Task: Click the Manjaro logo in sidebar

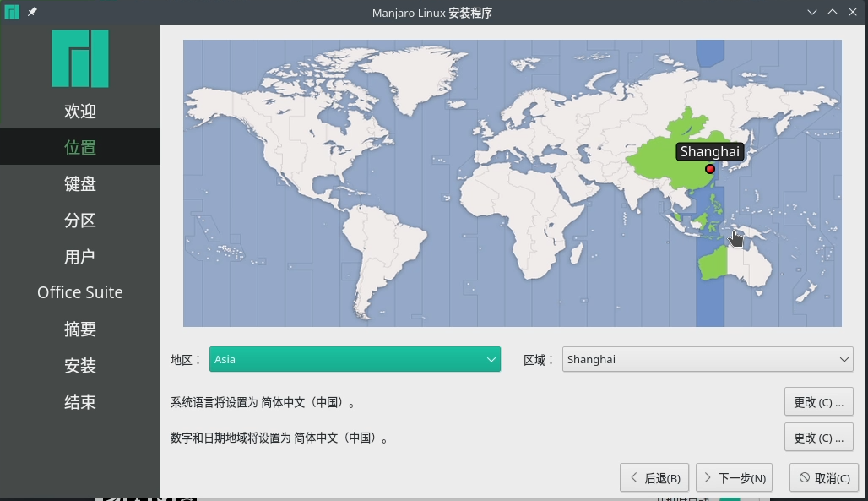Action: pyautogui.click(x=80, y=59)
